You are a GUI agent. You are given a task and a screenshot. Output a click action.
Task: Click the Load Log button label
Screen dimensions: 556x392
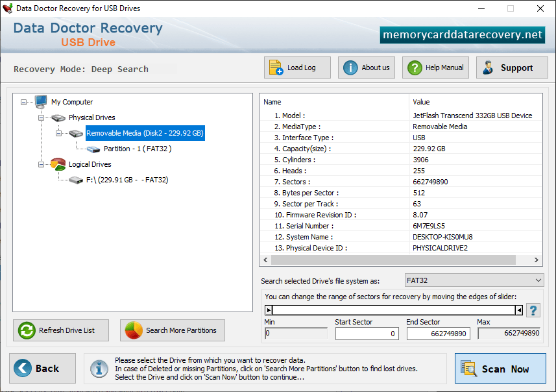302,67
